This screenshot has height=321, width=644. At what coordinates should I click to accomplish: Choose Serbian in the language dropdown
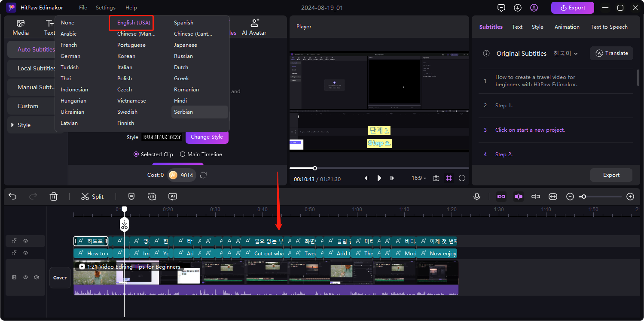coord(200,112)
